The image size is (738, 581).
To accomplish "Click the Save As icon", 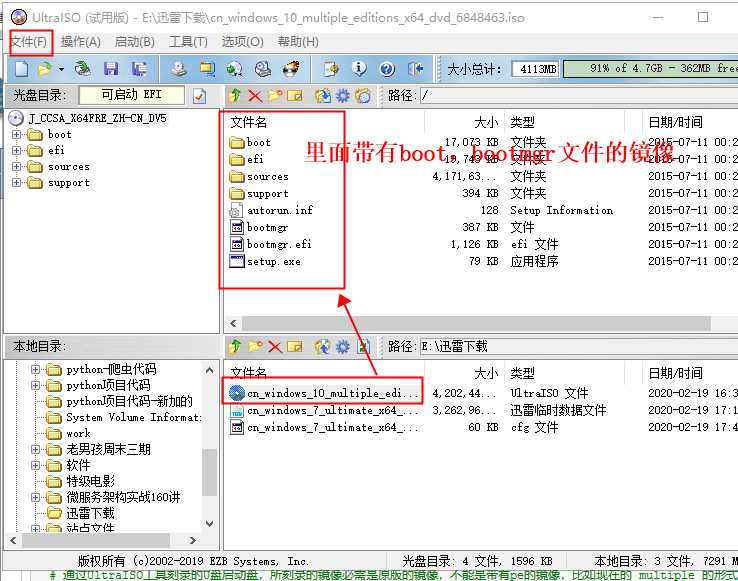I will pyautogui.click(x=139, y=69).
